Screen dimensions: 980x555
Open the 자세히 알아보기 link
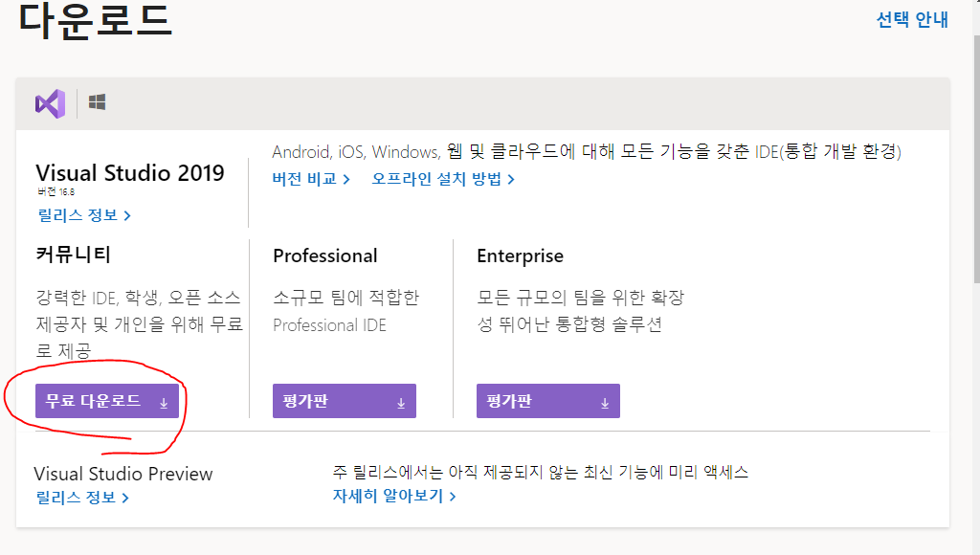pos(394,496)
